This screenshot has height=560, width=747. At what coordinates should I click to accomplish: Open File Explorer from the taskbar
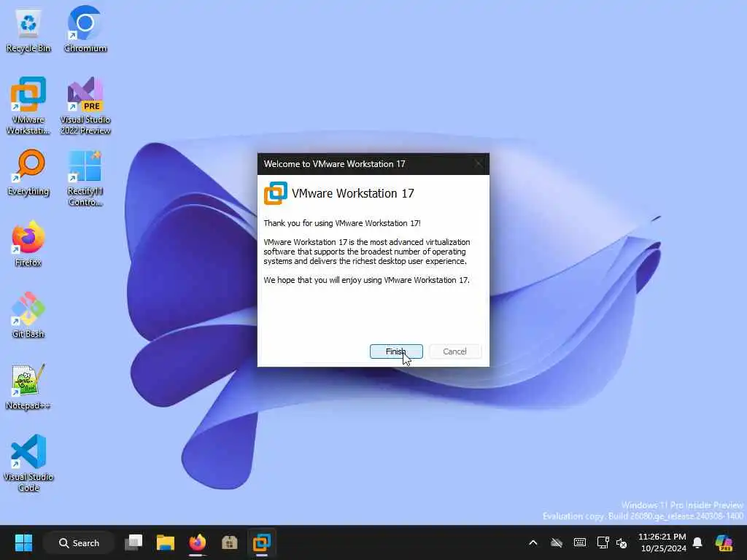click(166, 542)
